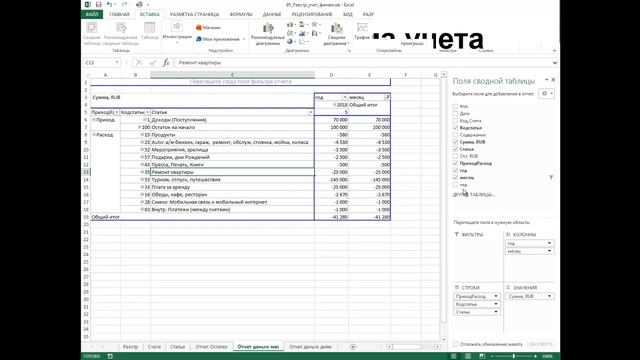The width and height of the screenshot is (640, 360).
Task: Open the Статья column filter dropdown in sheet
Action: pyautogui.click(x=311, y=112)
